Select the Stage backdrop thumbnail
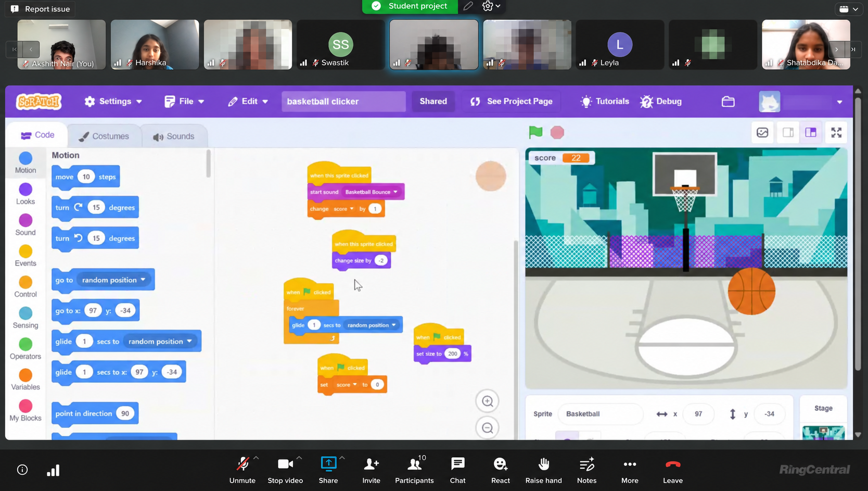The image size is (868, 491). click(823, 433)
